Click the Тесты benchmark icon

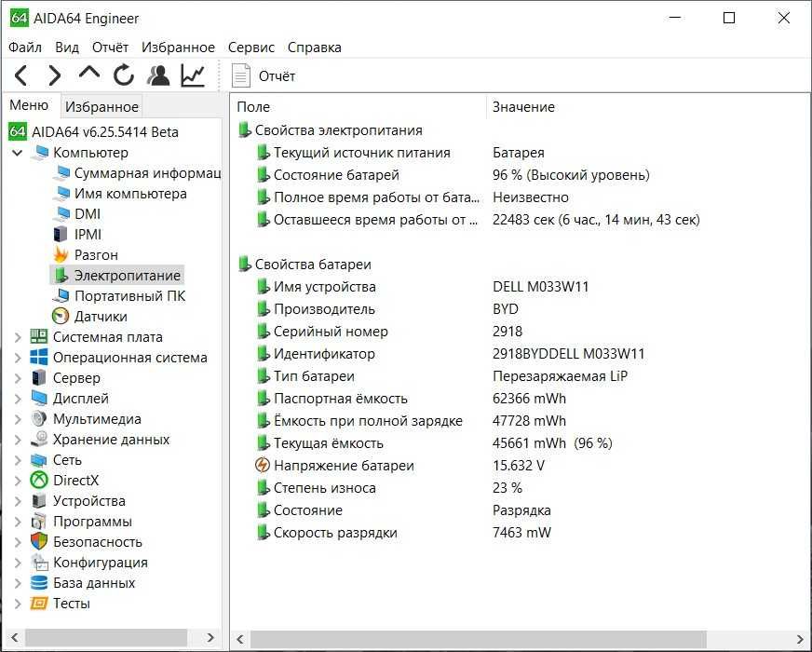(39, 604)
